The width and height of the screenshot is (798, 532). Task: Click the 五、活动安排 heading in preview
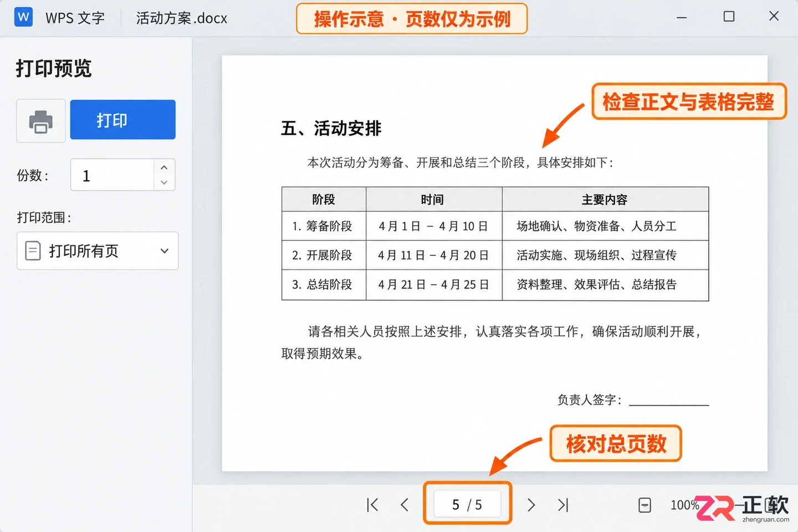331,129
